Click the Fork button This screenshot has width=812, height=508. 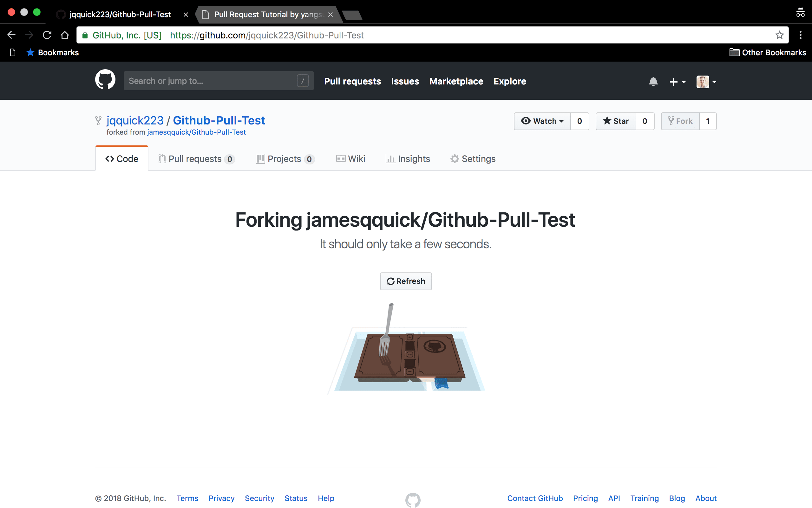pyautogui.click(x=680, y=121)
